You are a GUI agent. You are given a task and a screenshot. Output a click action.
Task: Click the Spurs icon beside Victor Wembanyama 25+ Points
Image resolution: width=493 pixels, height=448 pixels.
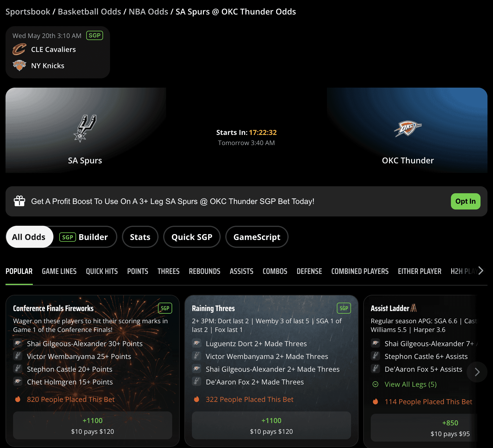click(x=18, y=356)
